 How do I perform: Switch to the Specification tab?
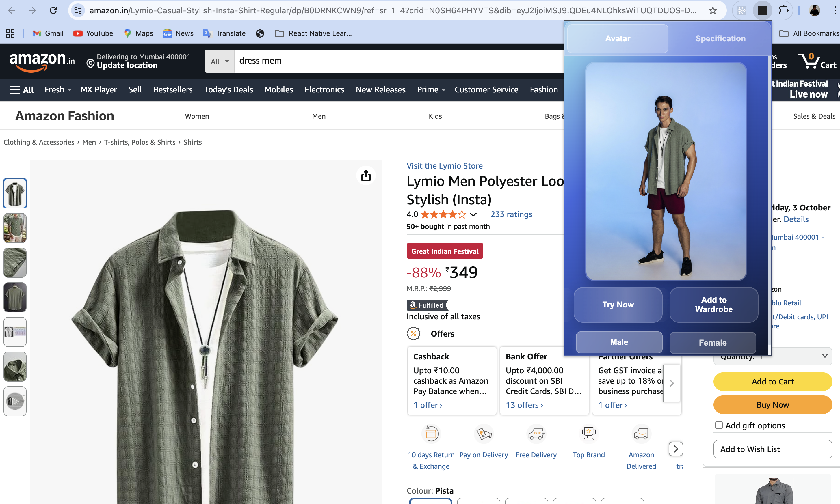(720, 38)
